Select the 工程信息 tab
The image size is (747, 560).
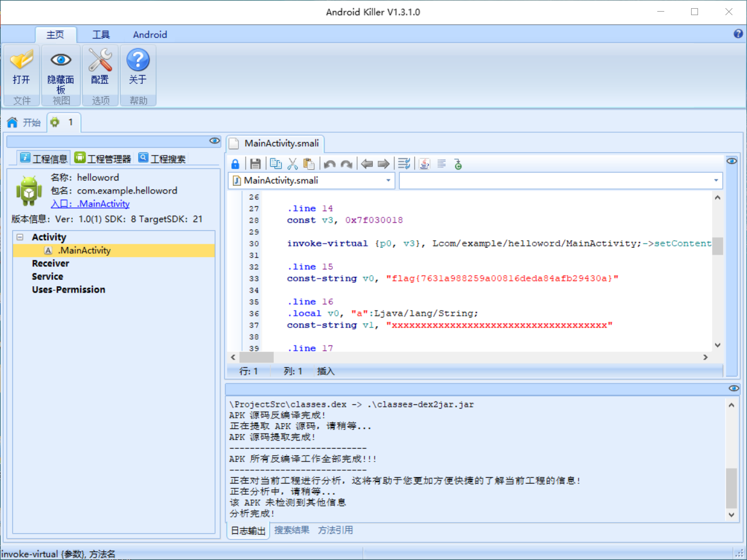coord(44,158)
